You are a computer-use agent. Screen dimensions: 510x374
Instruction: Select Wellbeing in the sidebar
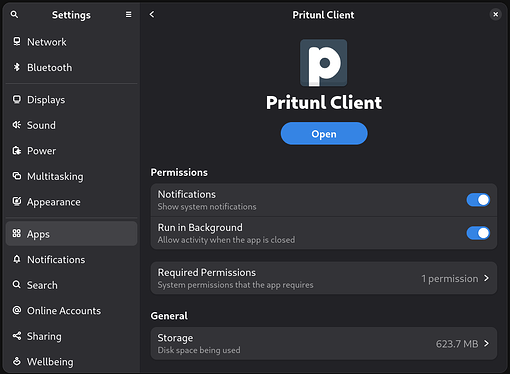coord(71,362)
